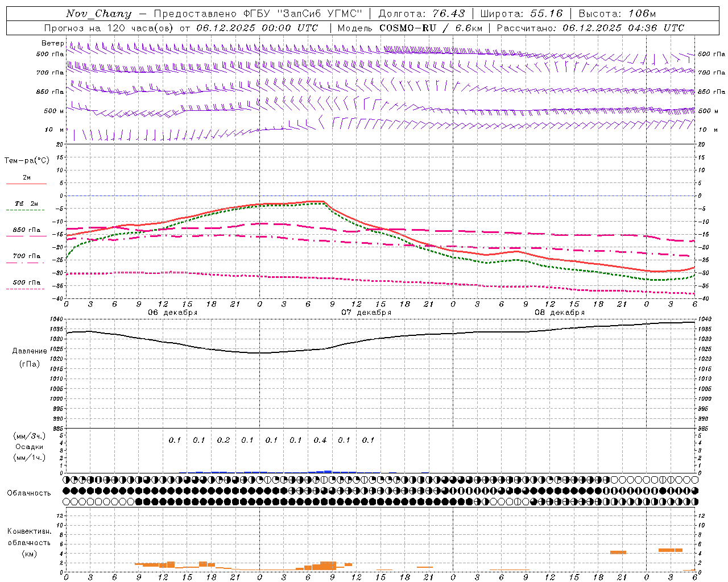
Task: Select the computed time Рассчитано: 06.12.2025 04:36 UTC
Action: [590, 28]
